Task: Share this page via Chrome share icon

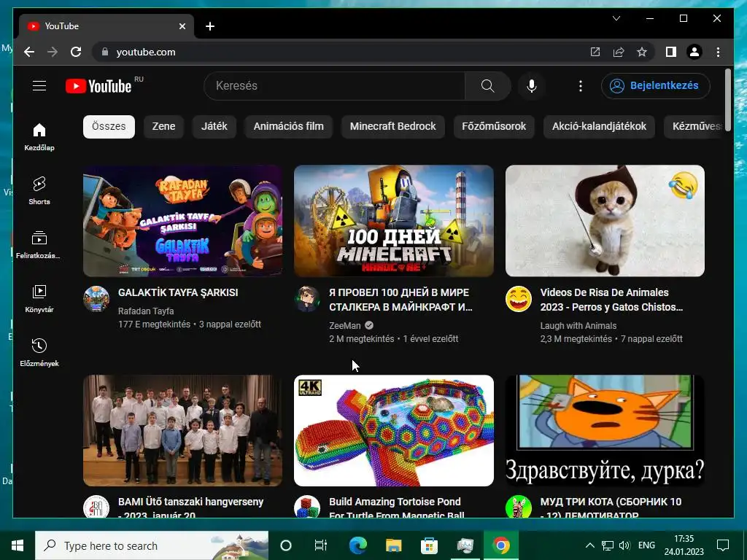Action: (619, 52)
